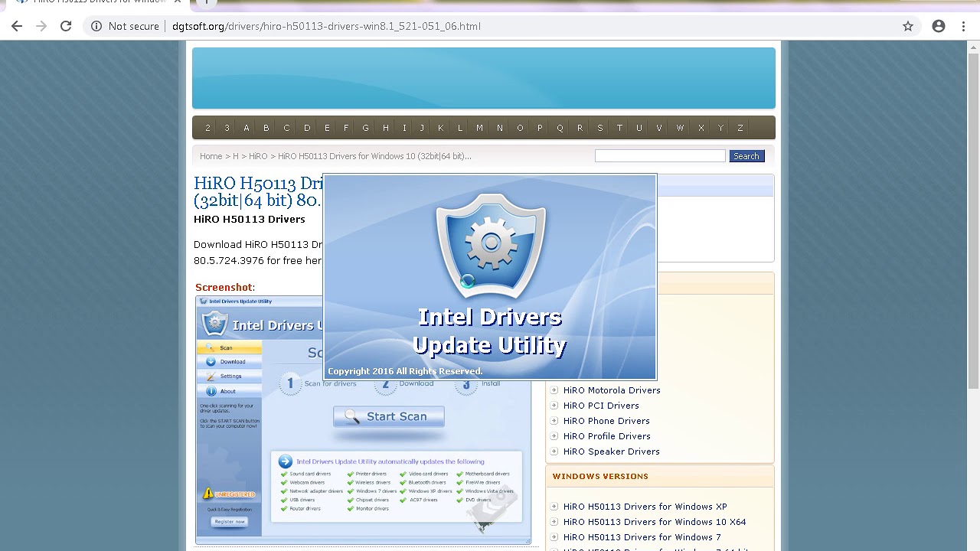This screenshot has height=551, width=980.
Task: Click the Search button
Action: (746, 156)
